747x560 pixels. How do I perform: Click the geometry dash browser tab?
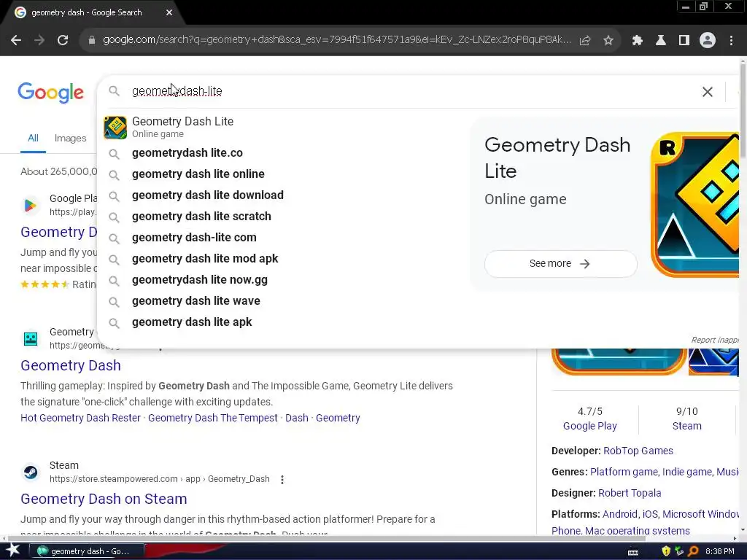coord(93,12)
